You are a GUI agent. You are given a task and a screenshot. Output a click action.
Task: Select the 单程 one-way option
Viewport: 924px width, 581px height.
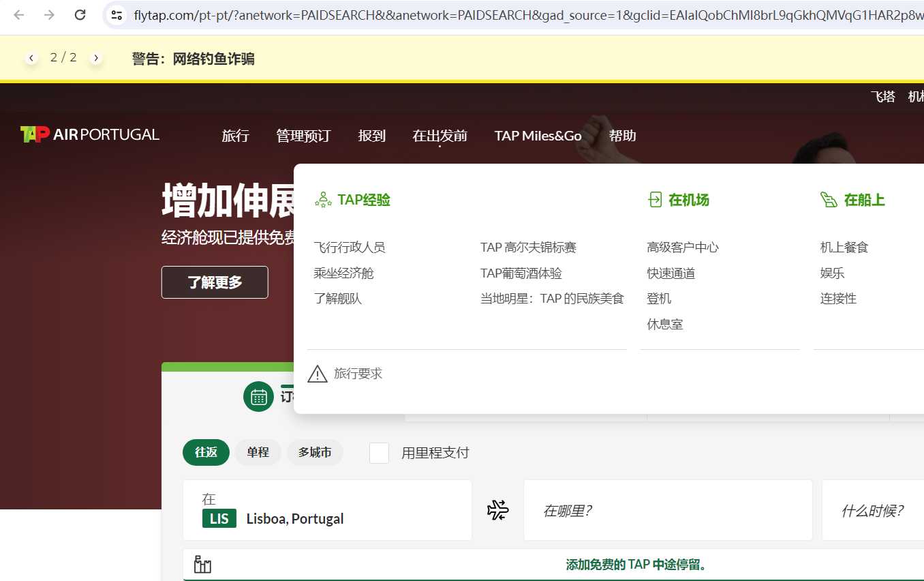tap(258, 452)
